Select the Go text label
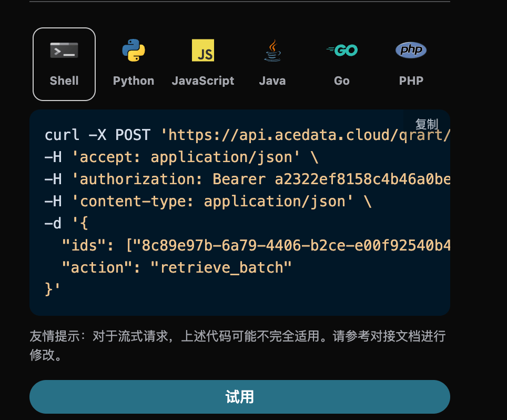The image size is (507, 420). (342, 81)
